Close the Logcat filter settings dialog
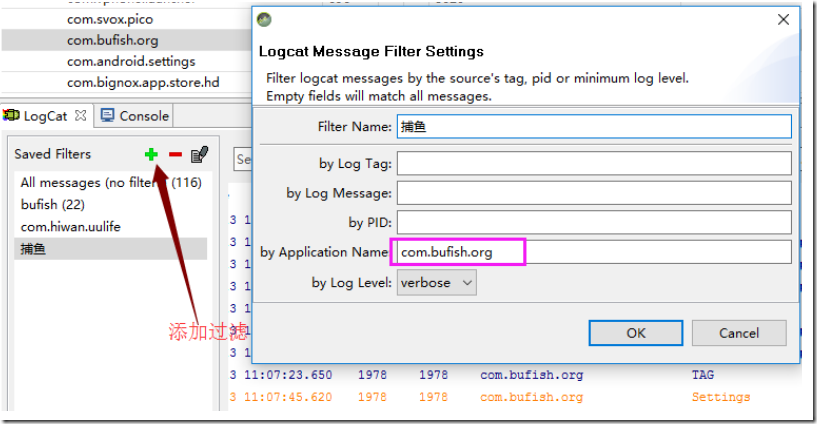 pos(783,20)
